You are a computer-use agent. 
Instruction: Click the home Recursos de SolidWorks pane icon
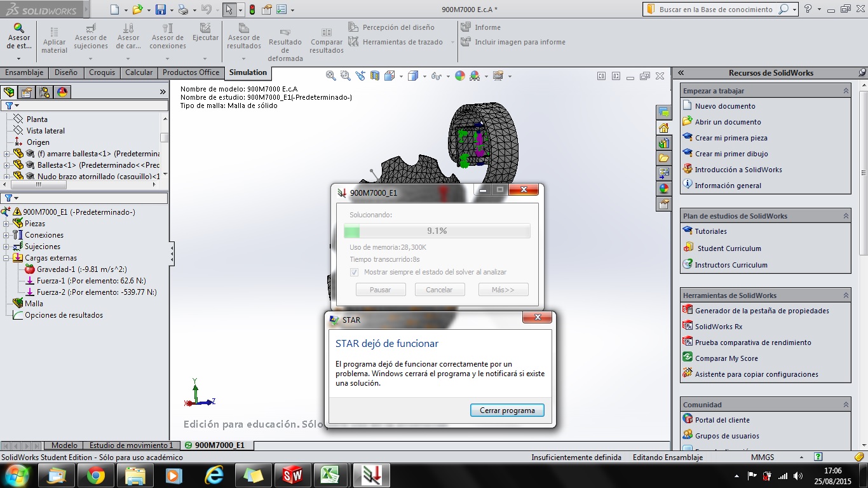click(664, 128)
